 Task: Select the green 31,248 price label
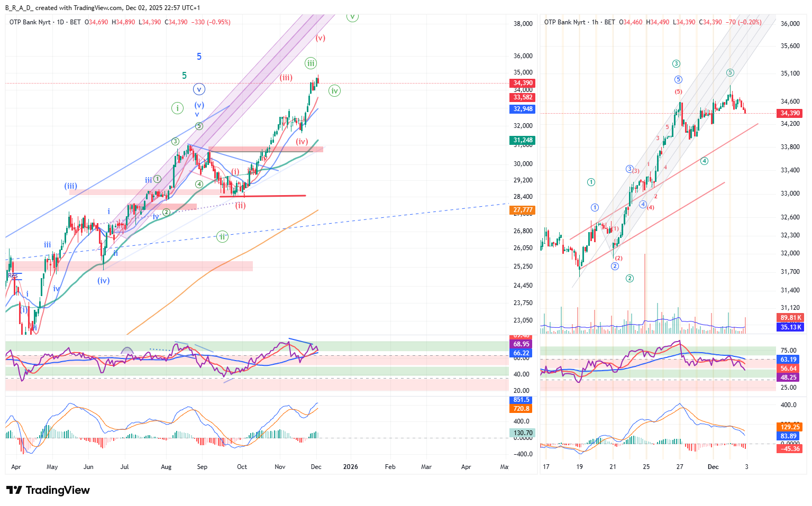(x=523, y=140)
